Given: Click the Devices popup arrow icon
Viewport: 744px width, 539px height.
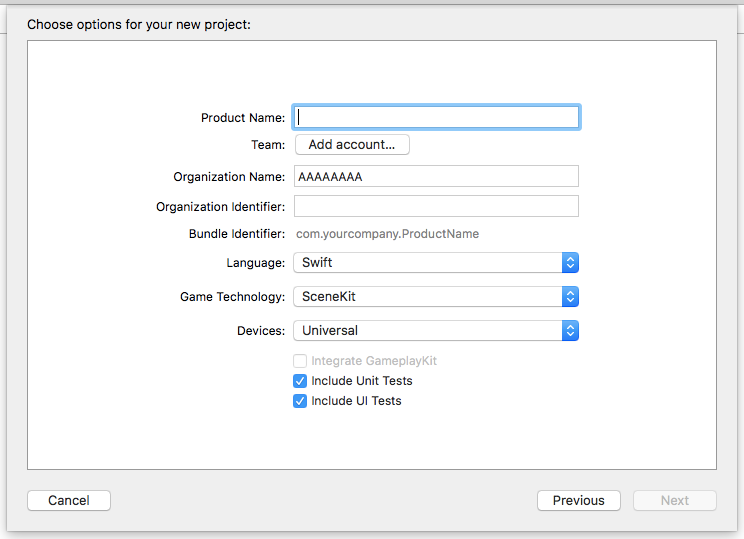Looking at the screenshot, I should pyautogui.click(x=570, y=331).
